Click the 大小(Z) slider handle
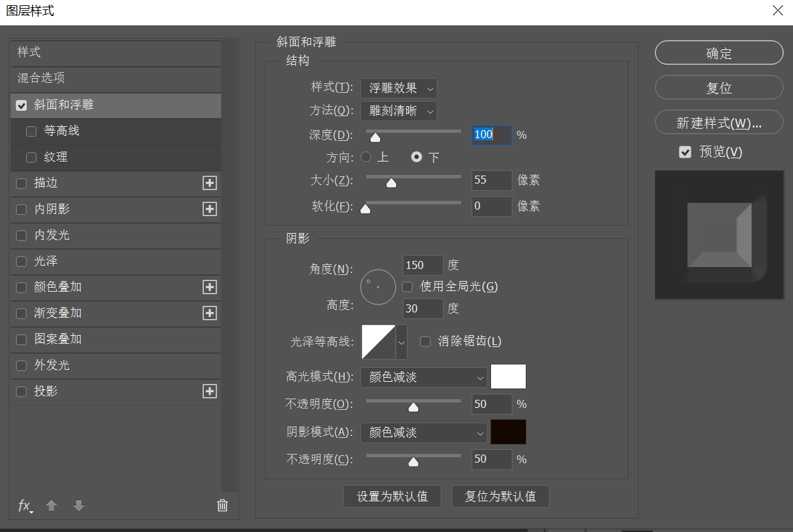Viewport: 793px width, 532px height. click(391, 183)
